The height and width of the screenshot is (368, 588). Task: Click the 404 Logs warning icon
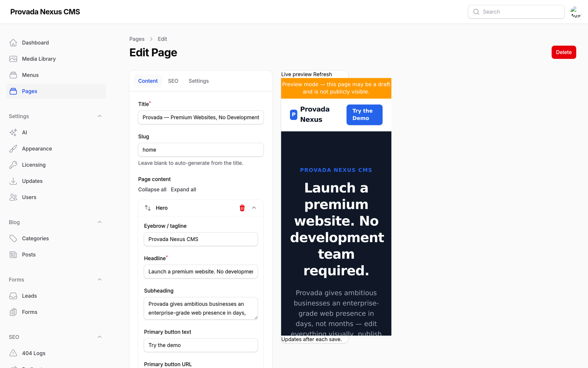13,353
